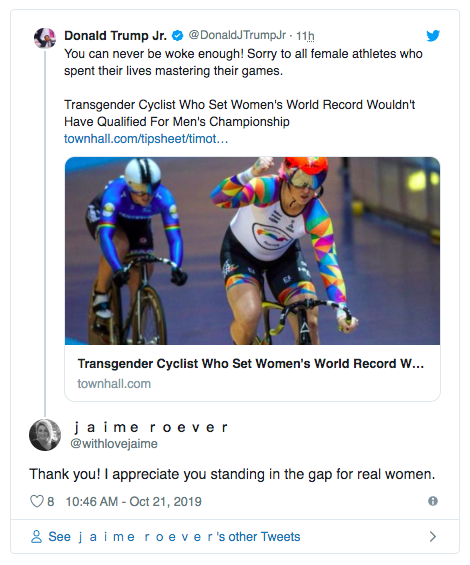Open the tweet info icon
The width and height of the screenshot is (470, 565).
[433, 501]
